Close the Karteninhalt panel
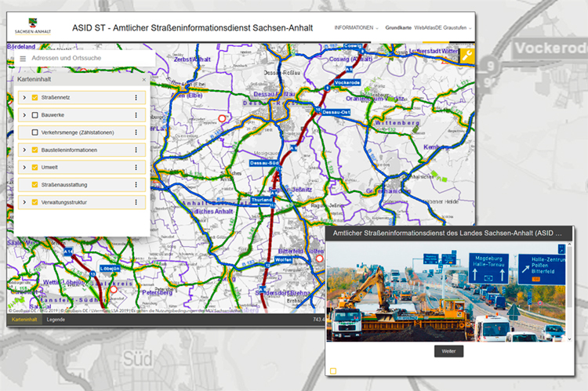Screen dimensions: 588x391 [144, 79]
